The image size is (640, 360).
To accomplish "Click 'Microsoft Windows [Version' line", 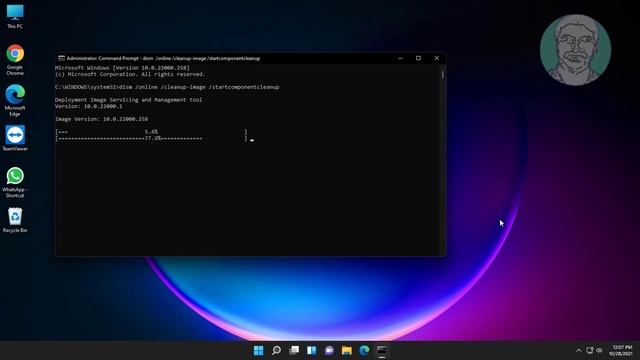I will click(122, 68).
